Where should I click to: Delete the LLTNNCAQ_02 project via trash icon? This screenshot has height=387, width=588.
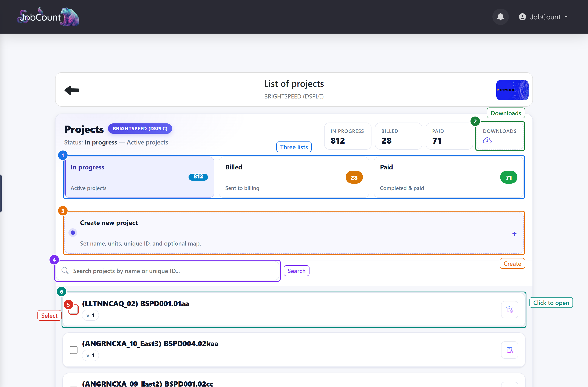coord(509,310)
